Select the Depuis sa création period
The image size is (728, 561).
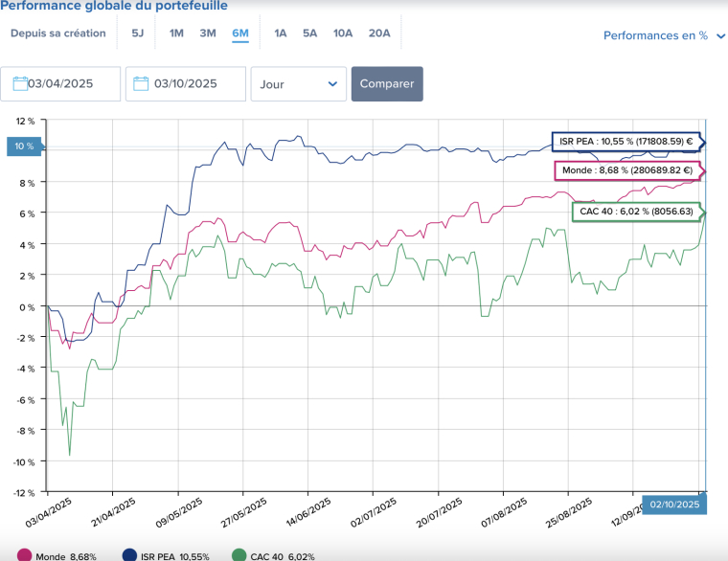coord(58,34)
